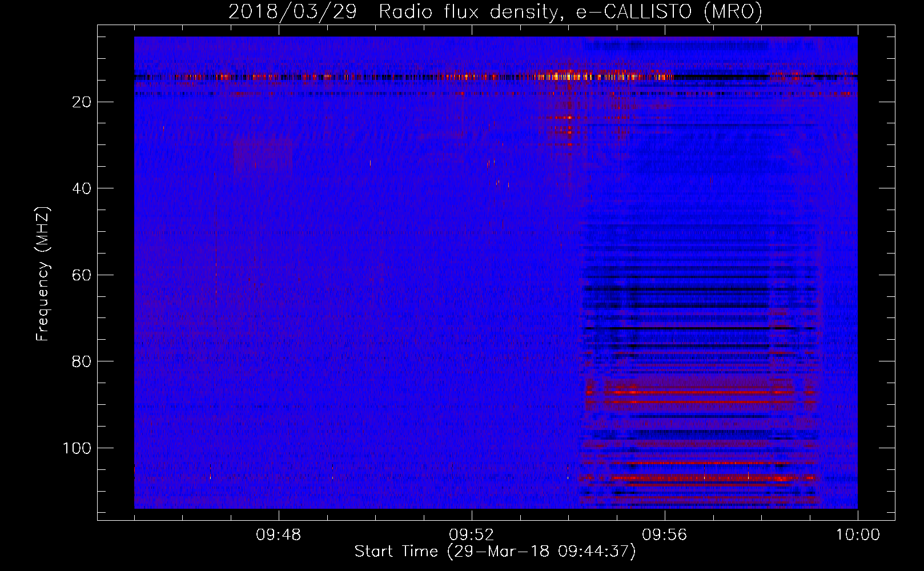Select the '60' frequency tick label

(82, 275)
